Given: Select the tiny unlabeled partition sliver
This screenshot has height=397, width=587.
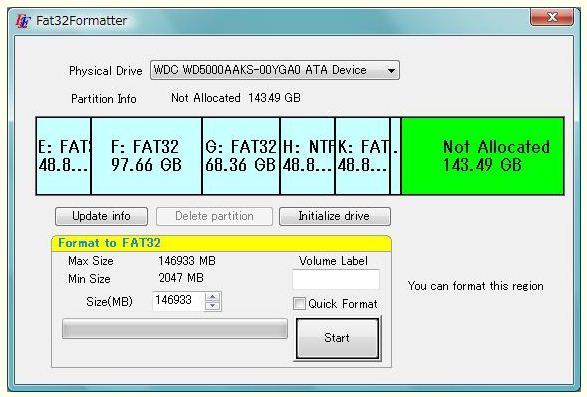Looking at the screenshot, I should [x=395, y=156].
